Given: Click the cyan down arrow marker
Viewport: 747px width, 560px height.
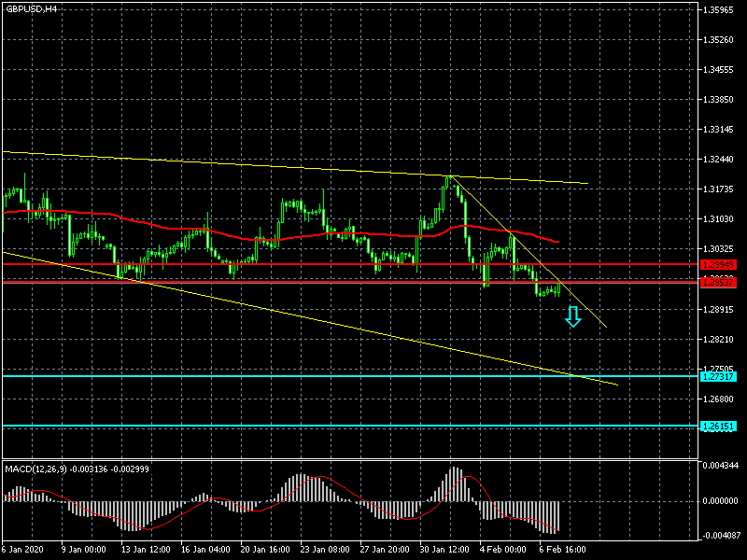Looking at the screenshot, I should point(573,318).
